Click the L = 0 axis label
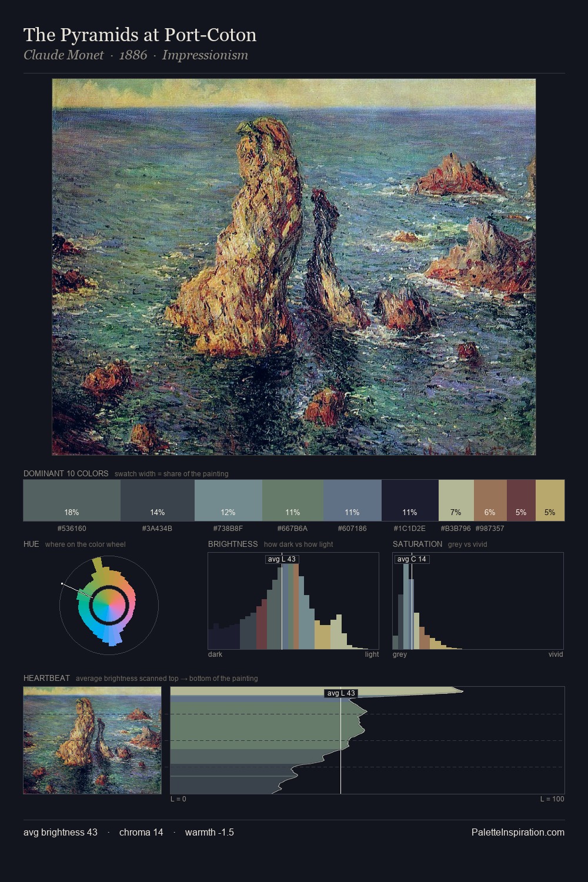The image size is (588, 882). (x=178, y=799)
